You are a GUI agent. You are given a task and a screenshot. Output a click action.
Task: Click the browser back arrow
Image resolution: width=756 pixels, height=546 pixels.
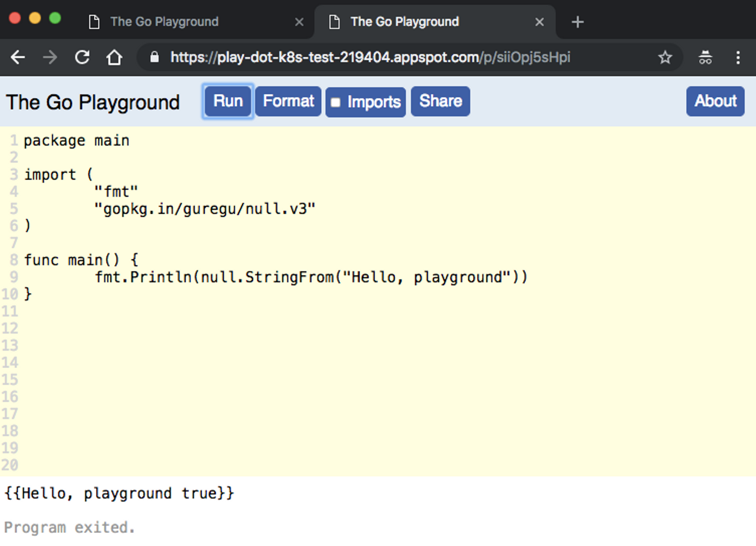point(18,57)
